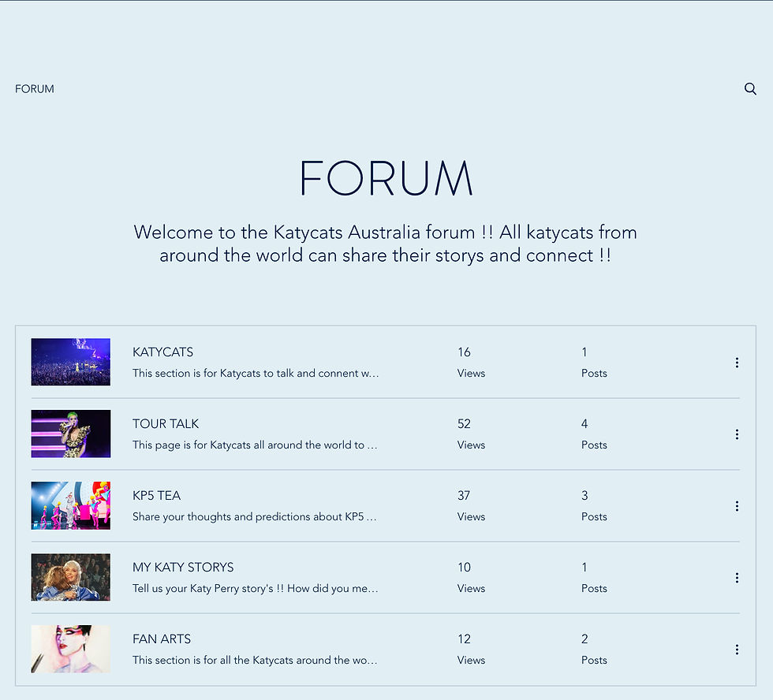This screenshot has width=773, height=700.
Task: Click 'This page is for Katycats all around' description
Action: 255,445
